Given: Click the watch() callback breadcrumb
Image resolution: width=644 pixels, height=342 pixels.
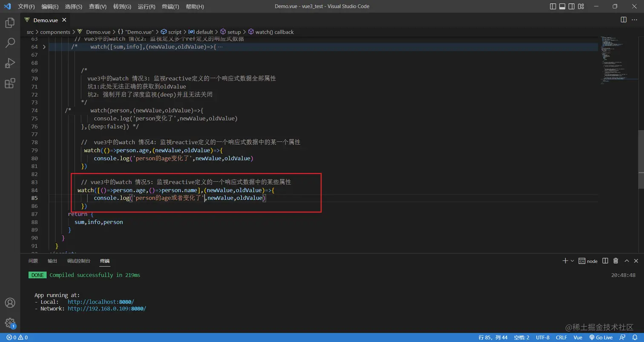Looking at the screenshot, I should click(271, 32).
